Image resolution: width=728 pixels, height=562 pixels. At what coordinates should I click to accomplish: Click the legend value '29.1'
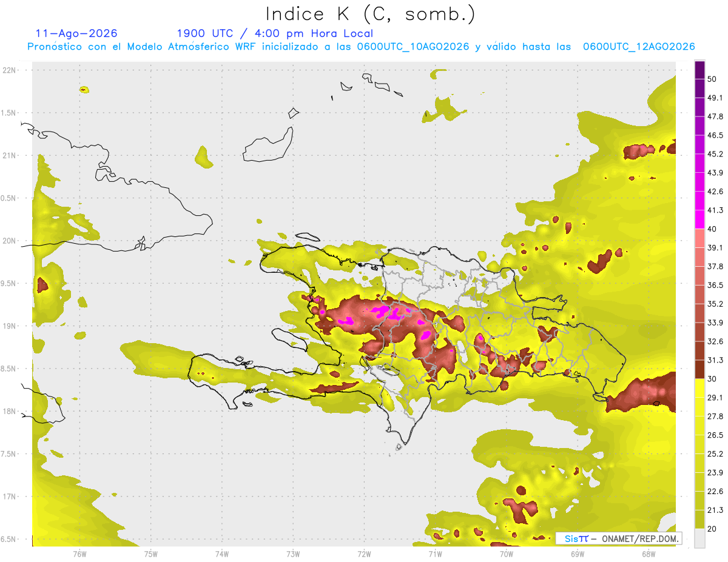tap(715, 397)
